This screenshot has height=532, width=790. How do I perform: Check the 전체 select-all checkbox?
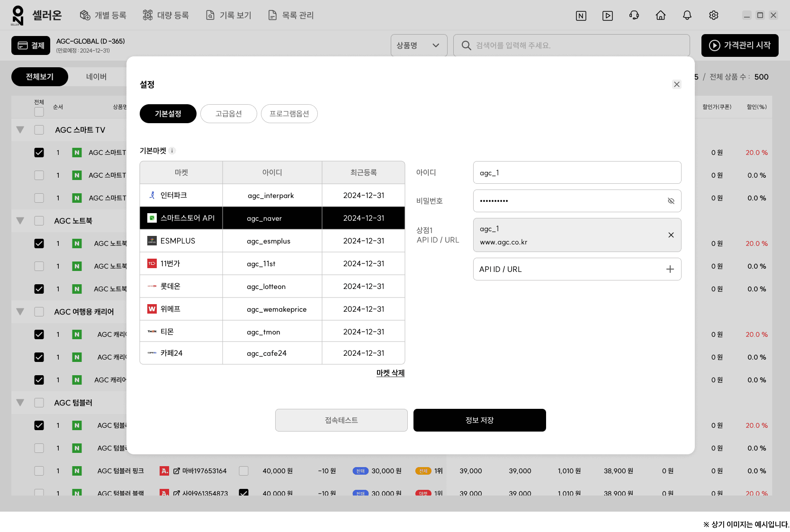pyautogui.click(x=39, y=111)
